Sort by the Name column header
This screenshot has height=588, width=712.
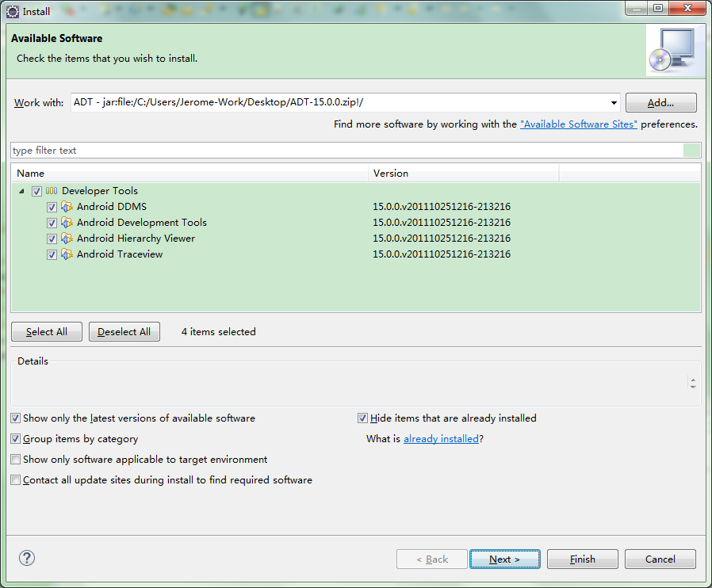[189, 174]
